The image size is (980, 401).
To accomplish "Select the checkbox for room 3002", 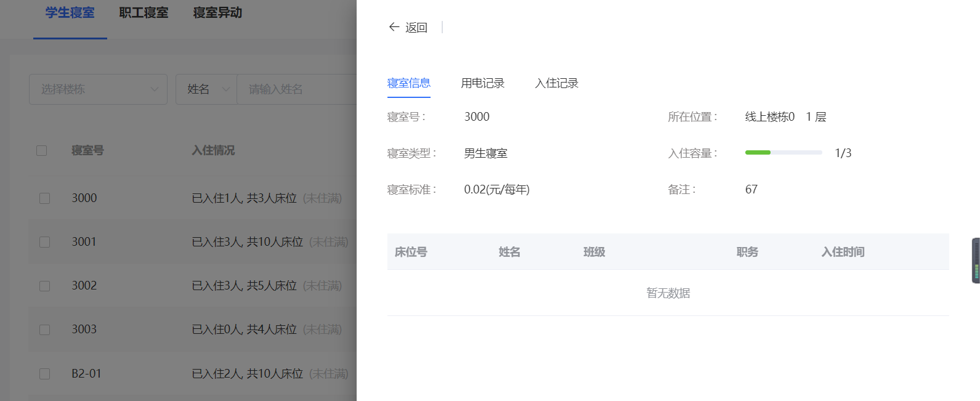I will point(44,286).
